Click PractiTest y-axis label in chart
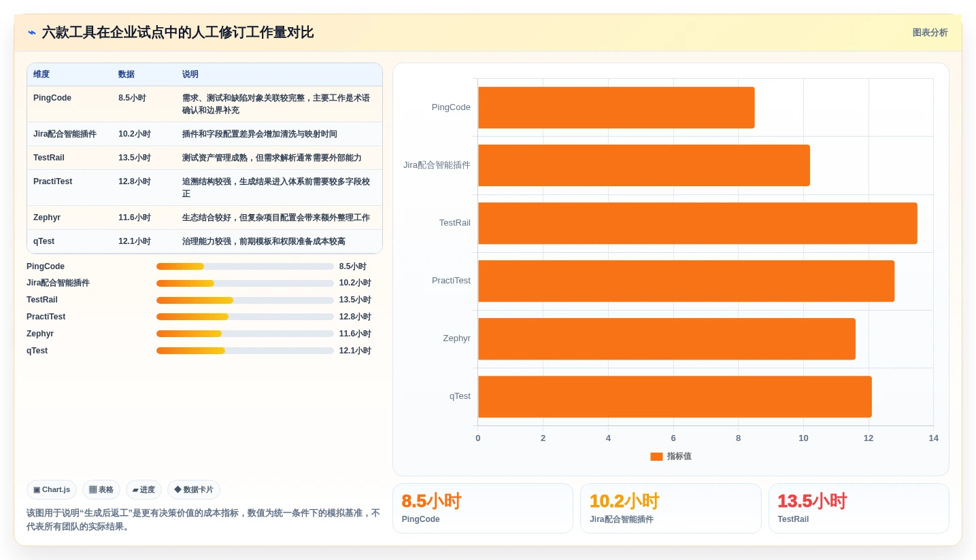Viewport: 976px width, 560px height. click(x=451, y=281)
